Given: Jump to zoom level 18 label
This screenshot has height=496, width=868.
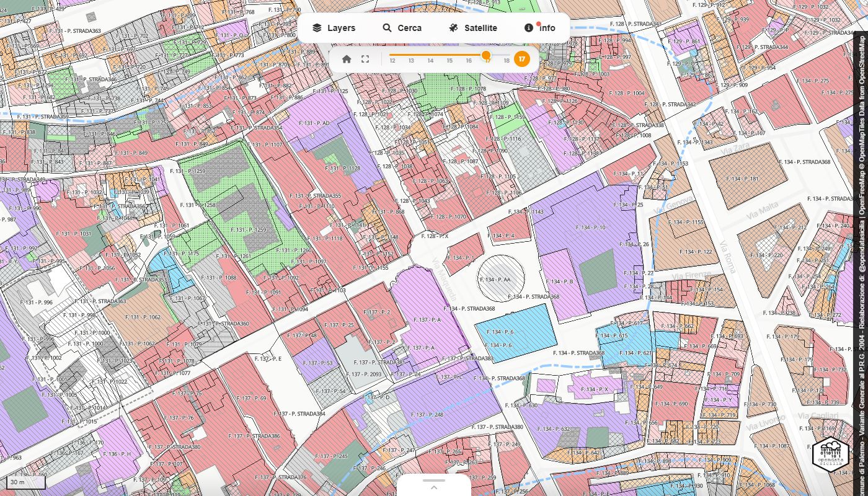Looking at the screenshot, I should 507,61.
